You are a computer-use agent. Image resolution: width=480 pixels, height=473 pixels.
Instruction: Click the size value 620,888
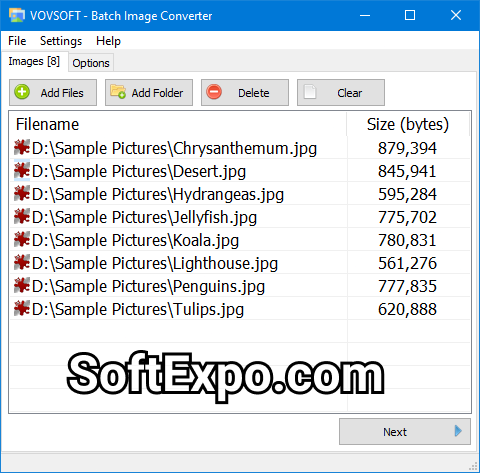click(407, 309)
